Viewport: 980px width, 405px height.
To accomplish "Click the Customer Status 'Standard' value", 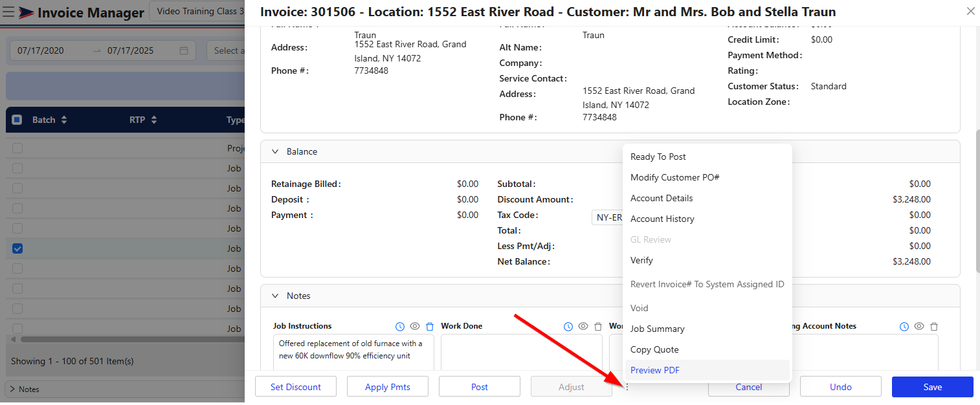I will click(829, 86).
